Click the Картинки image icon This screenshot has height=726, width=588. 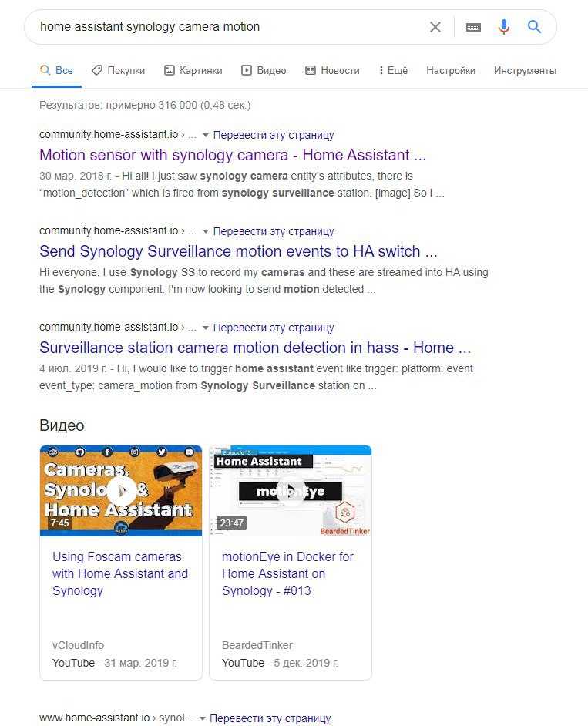[x=170, y=70]
